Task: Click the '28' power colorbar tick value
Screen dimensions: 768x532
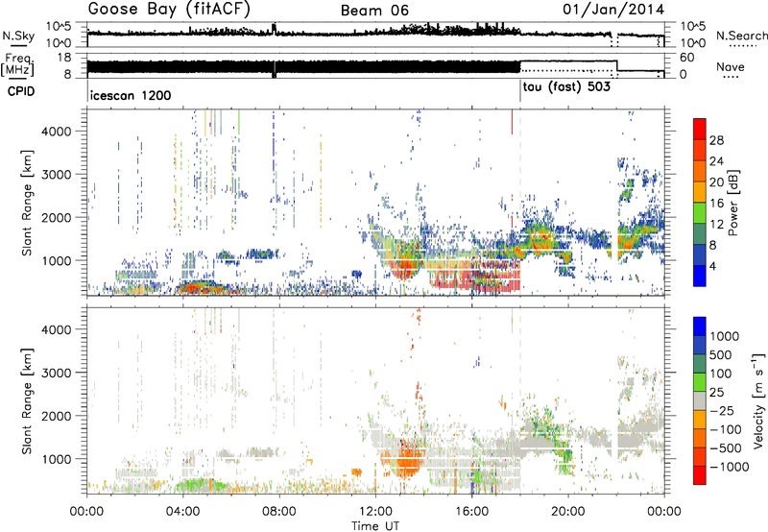Action: point(716,140)
